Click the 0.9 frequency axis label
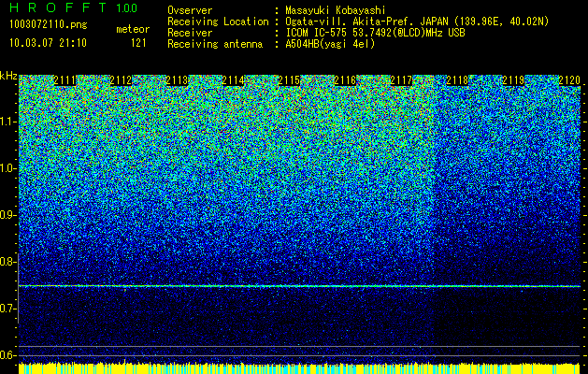Viewport: 588px width, 374px height. pyautogui.click(x=7, y=215)
